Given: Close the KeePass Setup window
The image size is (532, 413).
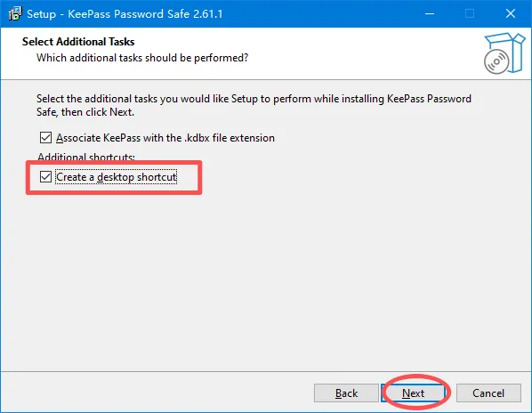Looking at the screenshot, I should pyautogui.click(x=511, y=13).
